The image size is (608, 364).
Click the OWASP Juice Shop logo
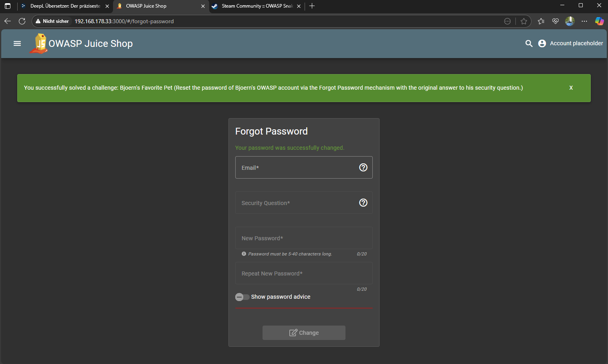pyautogui.click(x=40, y=43)
